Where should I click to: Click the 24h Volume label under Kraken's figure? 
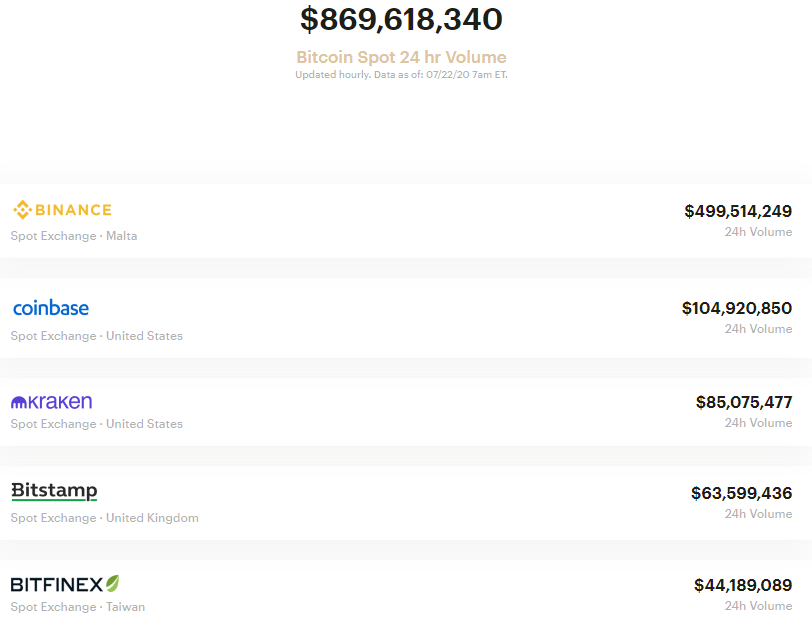757,422
